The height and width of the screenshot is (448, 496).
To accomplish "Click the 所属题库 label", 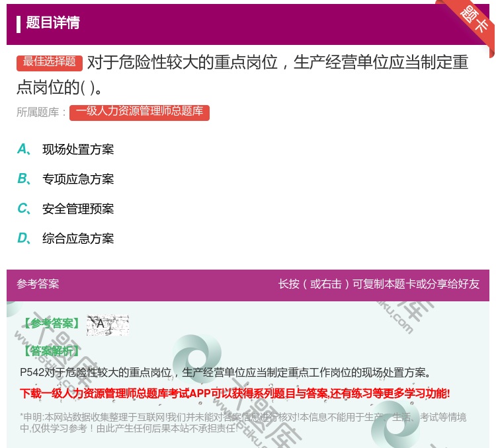I will (x=41, y=112).
